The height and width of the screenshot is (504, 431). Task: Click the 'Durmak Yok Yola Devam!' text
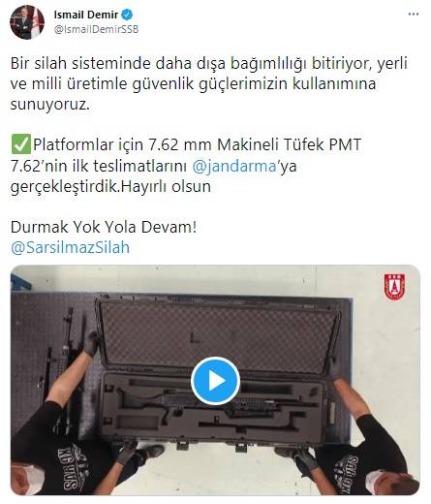click(104, 227)
